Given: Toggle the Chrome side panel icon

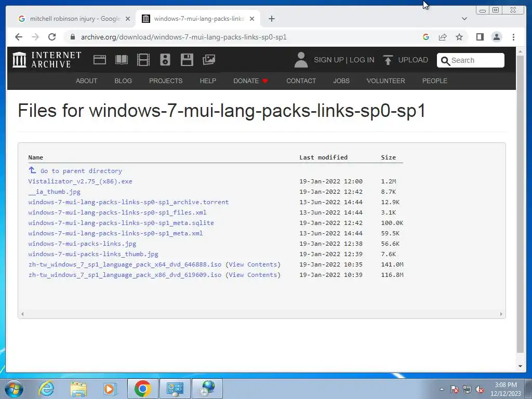Looking at the screenshot, I should pyautogui.click(x=480, y=37).
